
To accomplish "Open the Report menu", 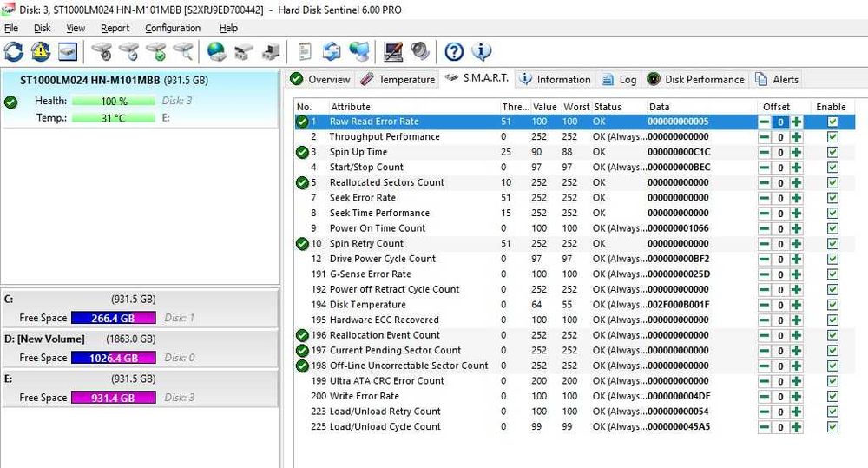I will tap(115, 28).
